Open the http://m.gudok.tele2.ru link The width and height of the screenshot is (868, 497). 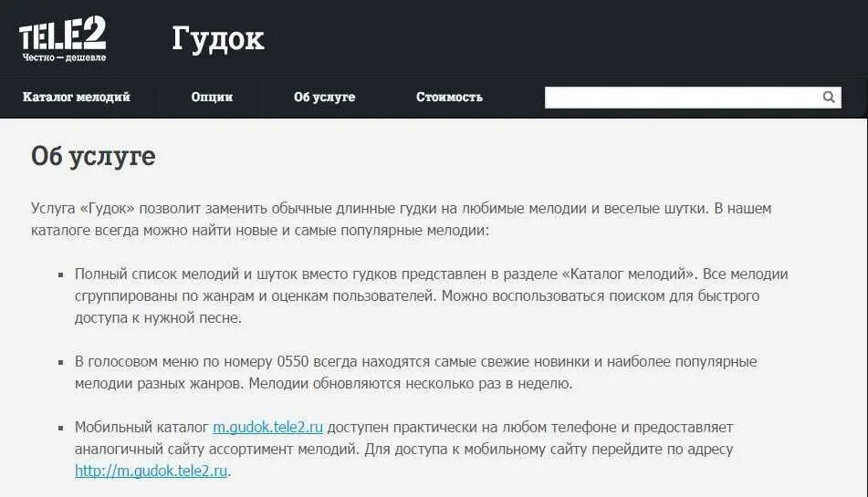(152, 471)
